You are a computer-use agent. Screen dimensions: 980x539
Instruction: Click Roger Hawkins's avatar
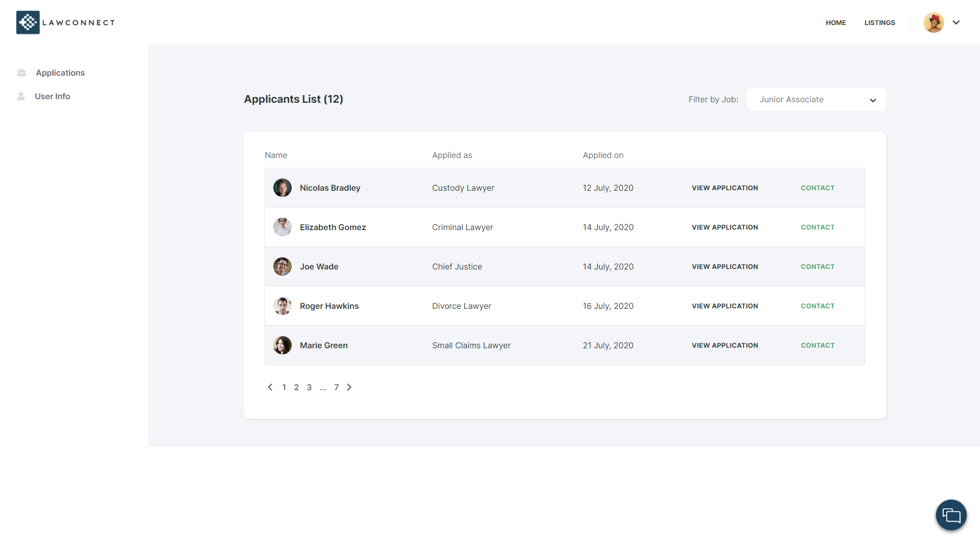point(282,306)
